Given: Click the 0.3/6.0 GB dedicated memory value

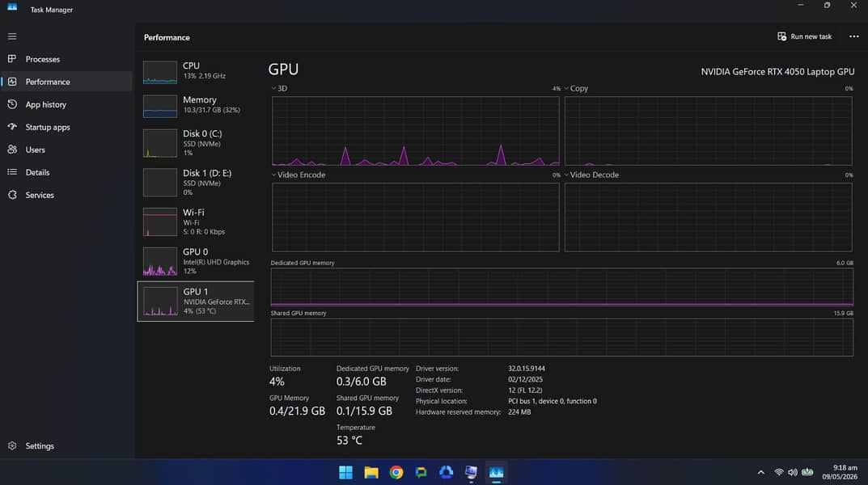Looking at the screenshot, I should [361, 382].
